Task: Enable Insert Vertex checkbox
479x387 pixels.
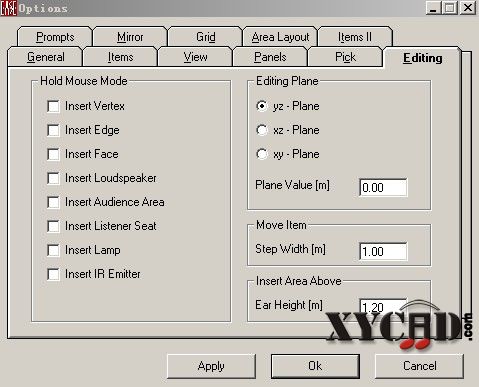Action: tap(53, 106)
